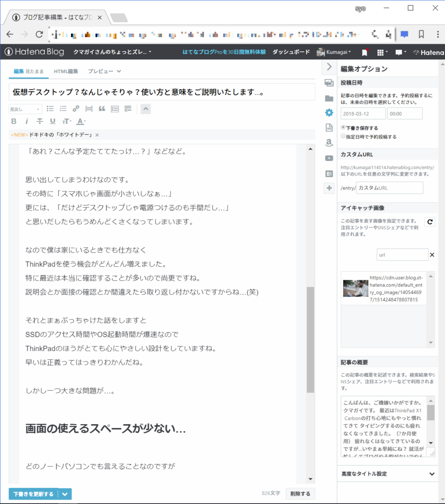The image size is (445, 504).
Task: Open the browser three-dot menu
Action: click(438, 34)
